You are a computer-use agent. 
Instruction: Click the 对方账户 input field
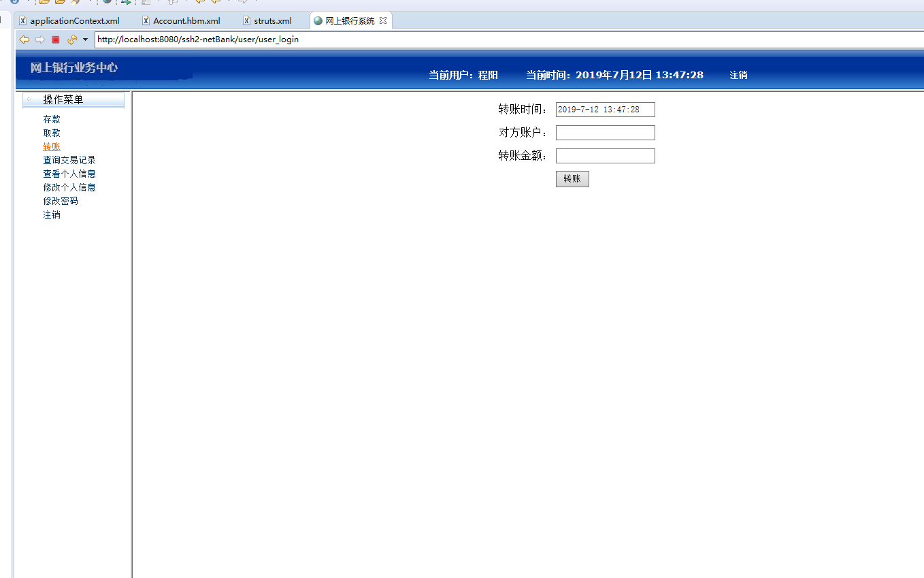point(604,132)
